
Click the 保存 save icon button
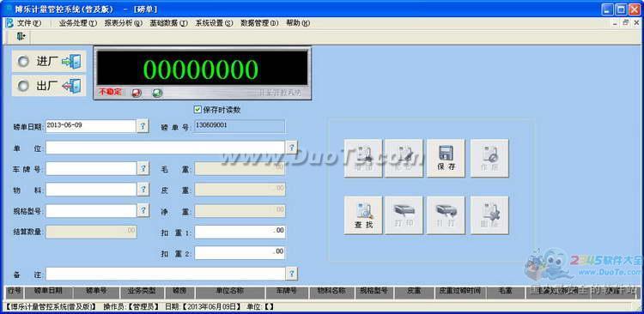coord(446,158)
